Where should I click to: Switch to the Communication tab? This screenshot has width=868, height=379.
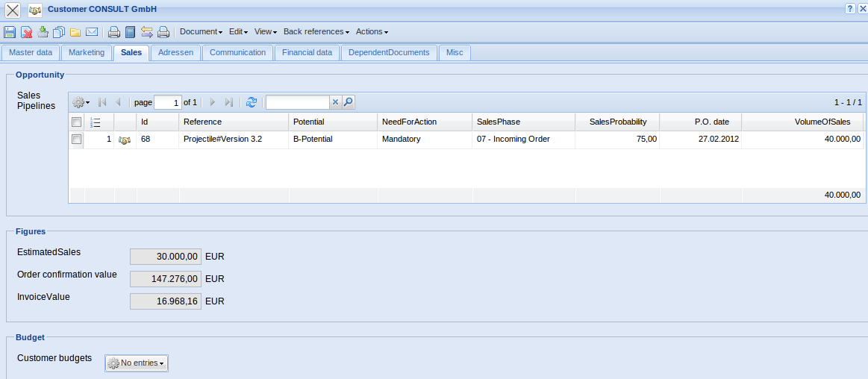(237, 53)
